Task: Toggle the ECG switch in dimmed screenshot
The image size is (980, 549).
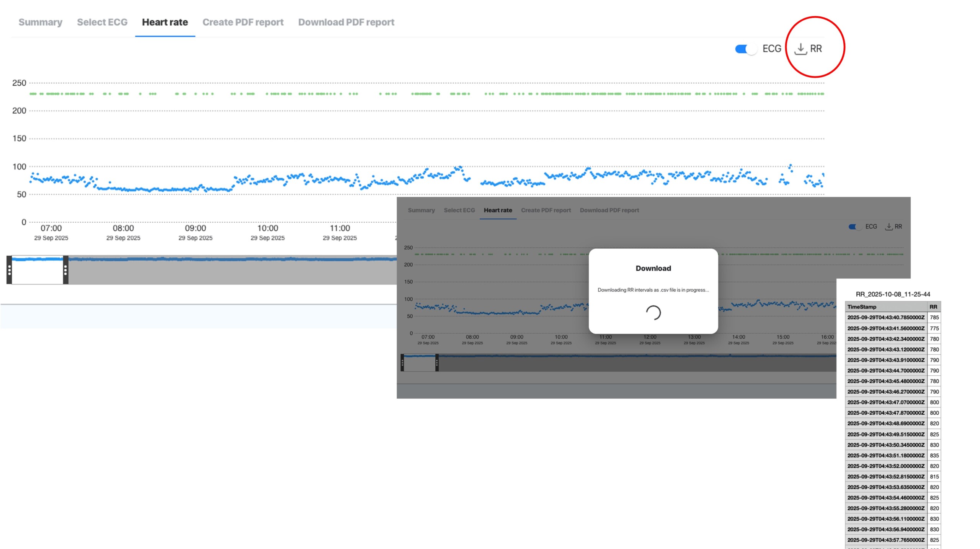Action: click(x=854, y=226)
